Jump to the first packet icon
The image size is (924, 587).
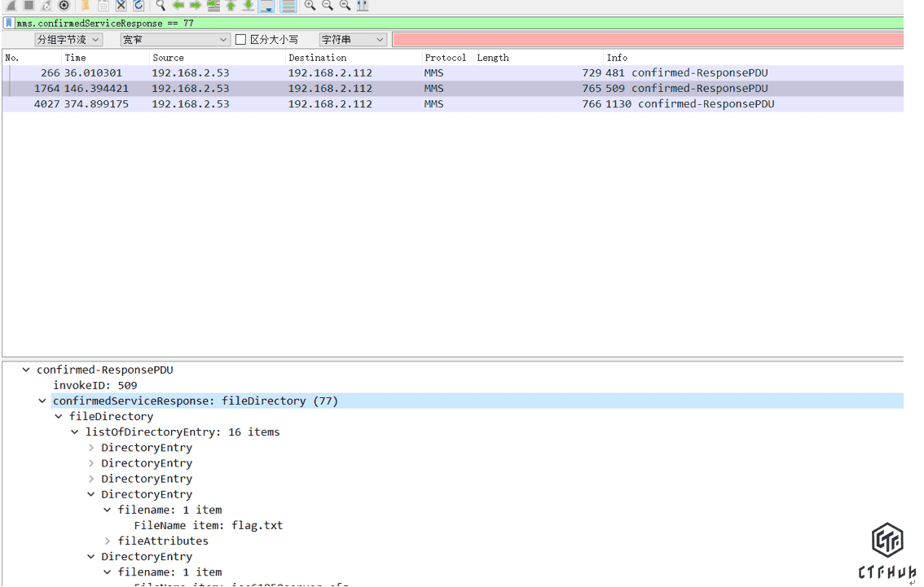[231, 6]
